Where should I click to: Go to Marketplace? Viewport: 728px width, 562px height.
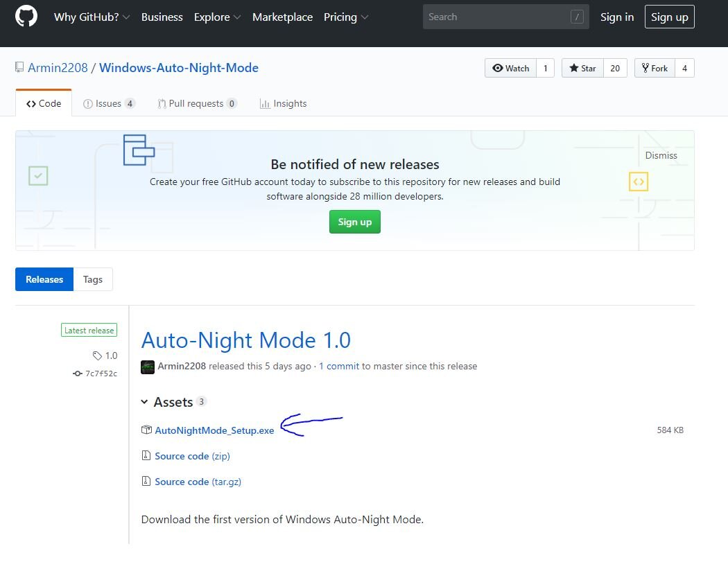pyautogui.click(x=282, y=17)
